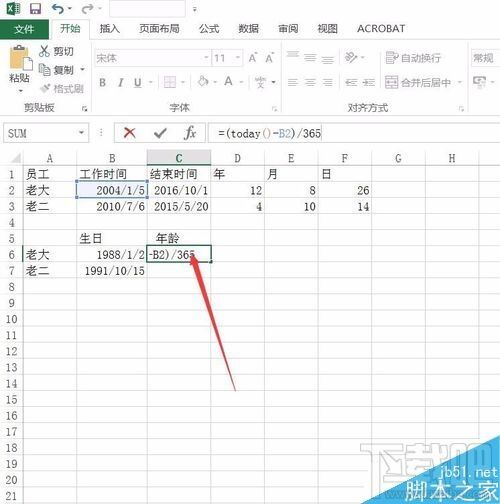Toggle Italic formatting
The height and width of the screenshot is (504, 500).
(x=121, y=82)
